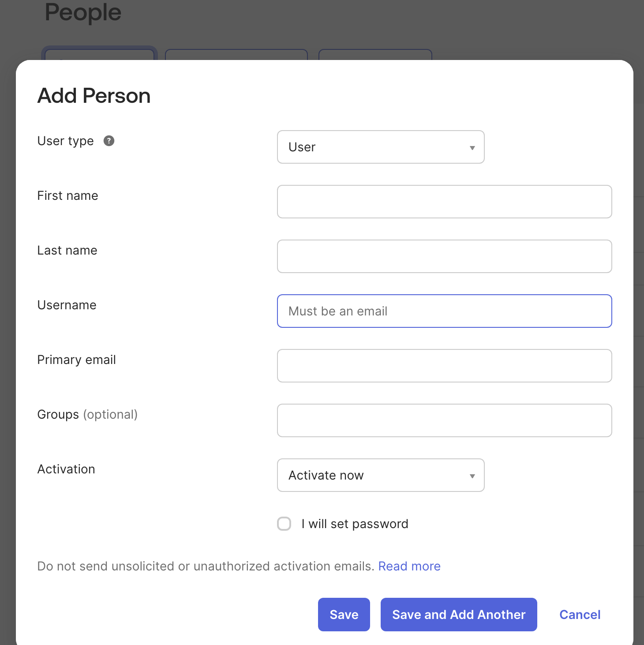Click the optional Groups input field
Screen dimensions: 644x645
point(444,420)
